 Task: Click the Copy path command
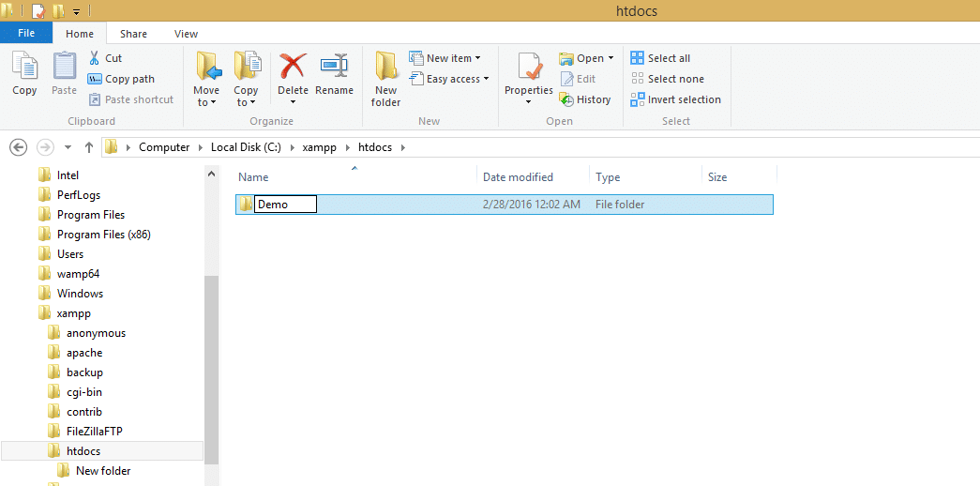(121, 79)
